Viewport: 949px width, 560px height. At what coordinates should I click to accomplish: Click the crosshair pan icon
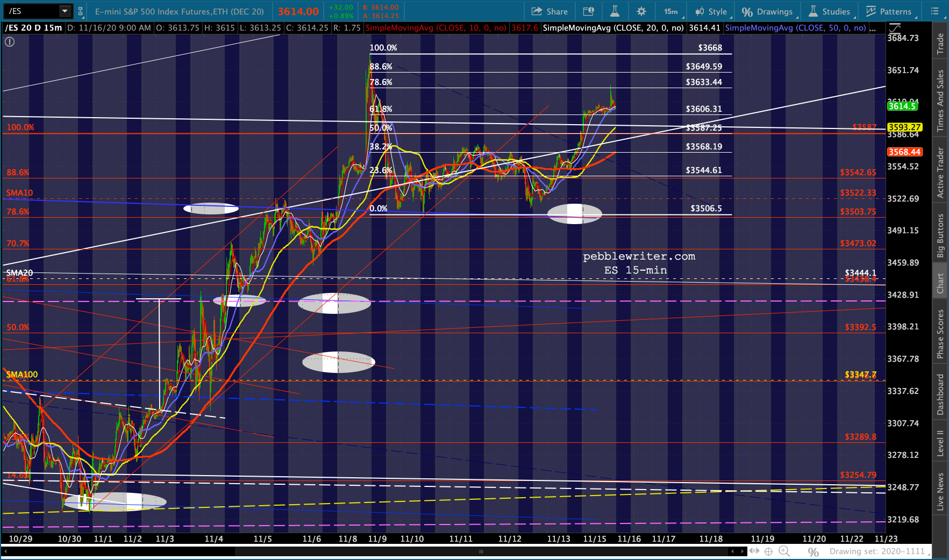point(769,551)
